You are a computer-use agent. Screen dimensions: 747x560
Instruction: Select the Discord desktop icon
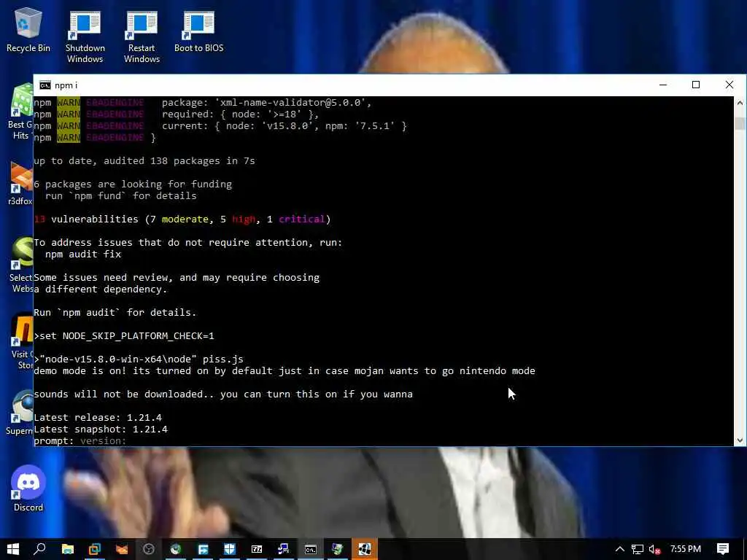tap(28, 488)
